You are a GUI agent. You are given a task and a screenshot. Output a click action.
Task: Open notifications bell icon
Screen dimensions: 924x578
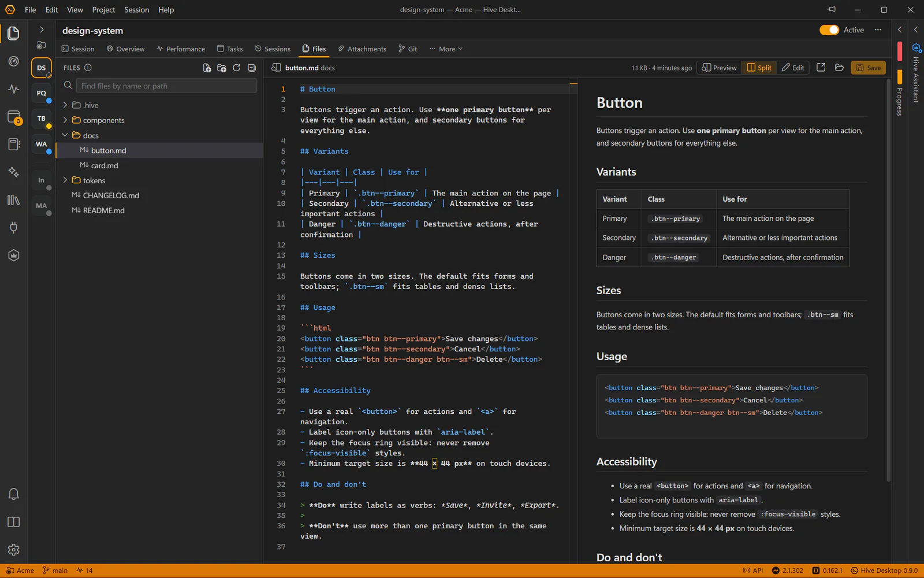[13, 494]
